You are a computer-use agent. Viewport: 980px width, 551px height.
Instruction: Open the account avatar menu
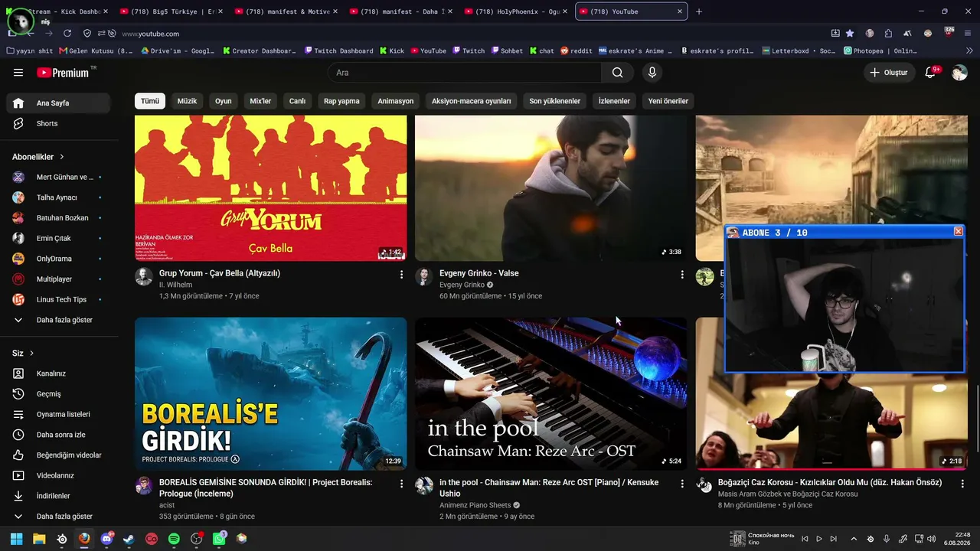pos(959,73)
